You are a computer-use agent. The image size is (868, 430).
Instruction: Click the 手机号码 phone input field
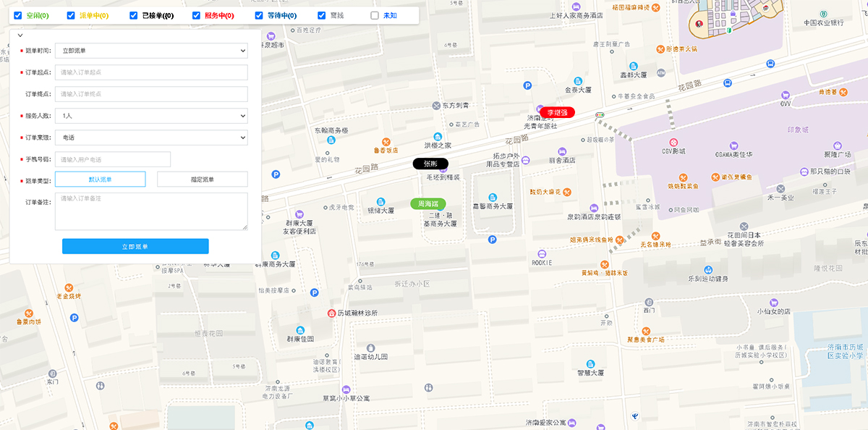[112, 159]
